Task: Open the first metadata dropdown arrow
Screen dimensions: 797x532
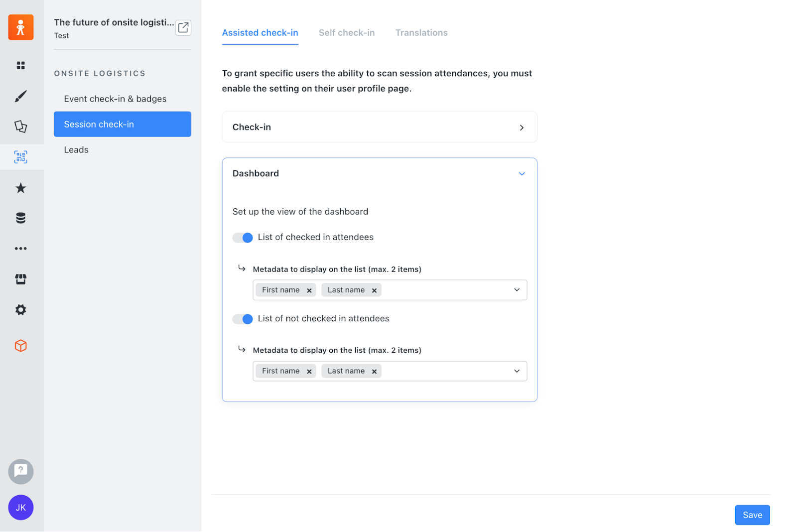Action: click(x=517, y=289)
